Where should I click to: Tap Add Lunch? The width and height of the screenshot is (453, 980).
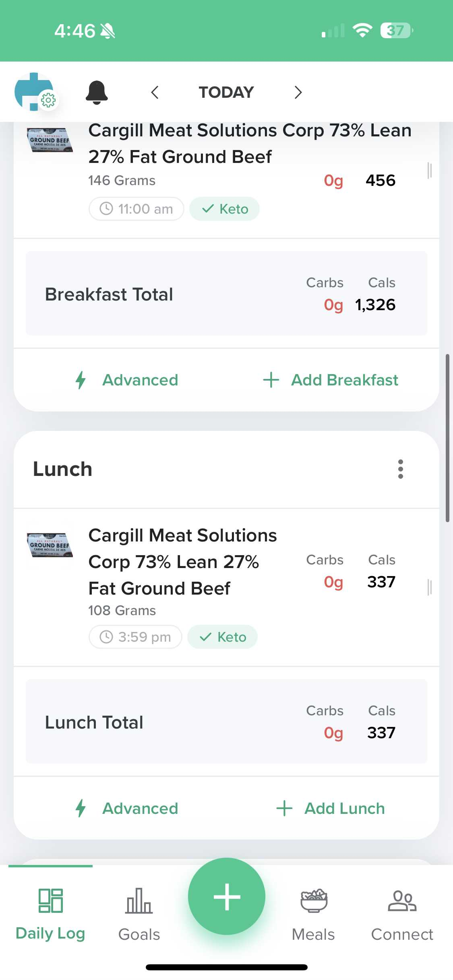[331, 809]
